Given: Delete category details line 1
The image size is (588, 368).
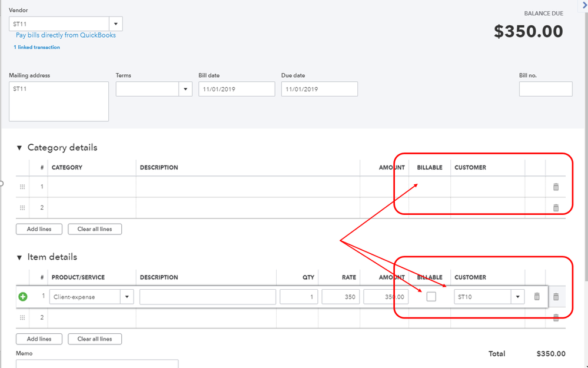Looking at the screenshot, I should (556, 187).
